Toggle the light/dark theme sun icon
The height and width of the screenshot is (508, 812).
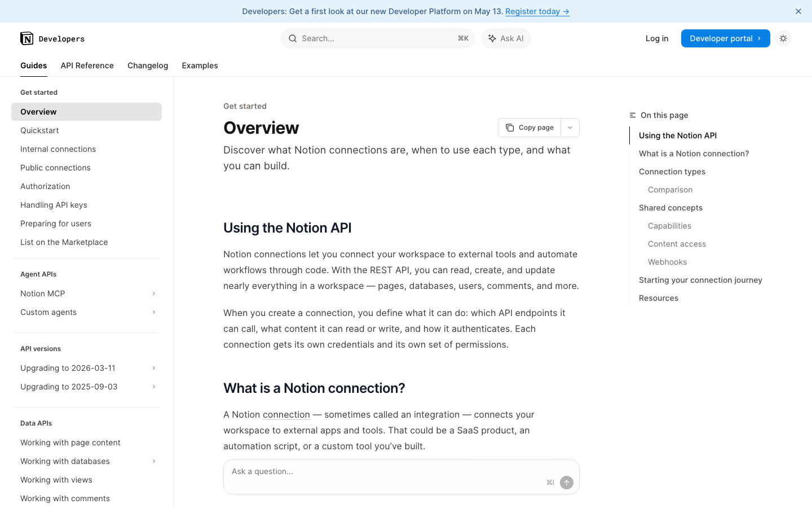[783, 38]
